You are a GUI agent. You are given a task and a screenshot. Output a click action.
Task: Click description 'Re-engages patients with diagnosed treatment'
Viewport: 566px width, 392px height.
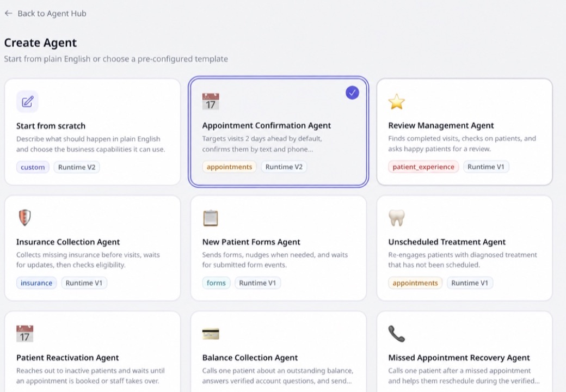(x=463, y=260)
